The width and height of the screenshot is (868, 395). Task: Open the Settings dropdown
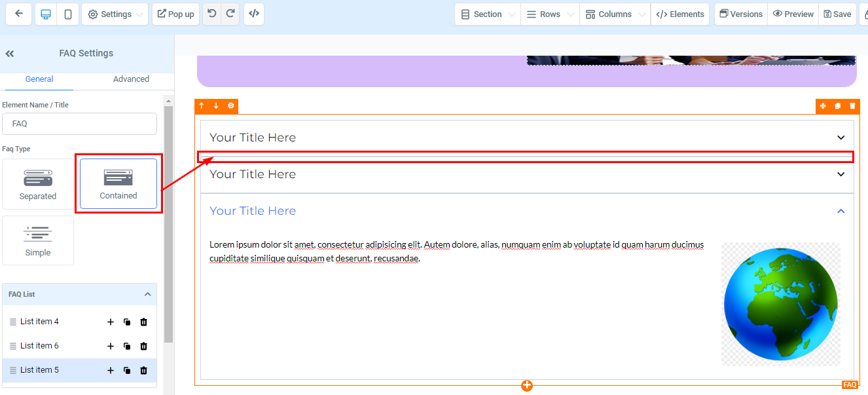(115, 14)
